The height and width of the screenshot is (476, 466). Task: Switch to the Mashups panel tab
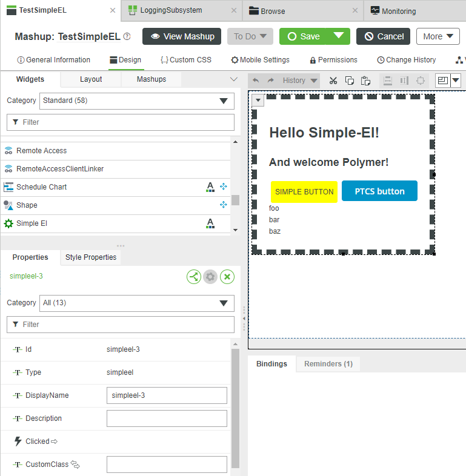(151, 79)
